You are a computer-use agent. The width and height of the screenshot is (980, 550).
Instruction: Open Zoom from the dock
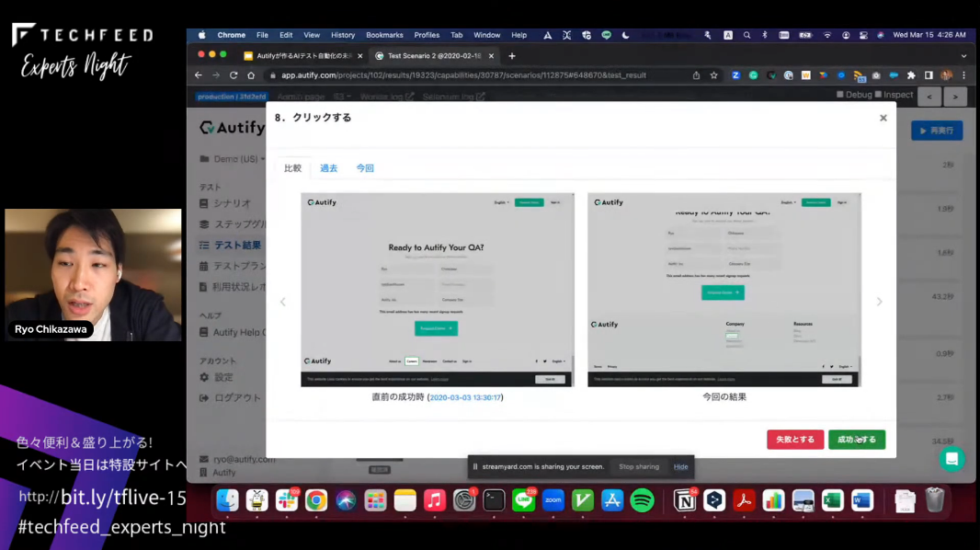point(553,500)
